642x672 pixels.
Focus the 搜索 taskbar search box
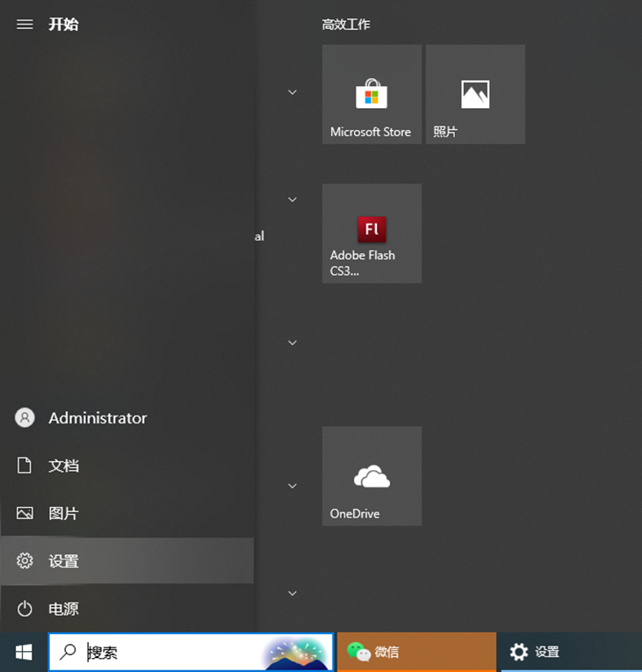[191, 653]
